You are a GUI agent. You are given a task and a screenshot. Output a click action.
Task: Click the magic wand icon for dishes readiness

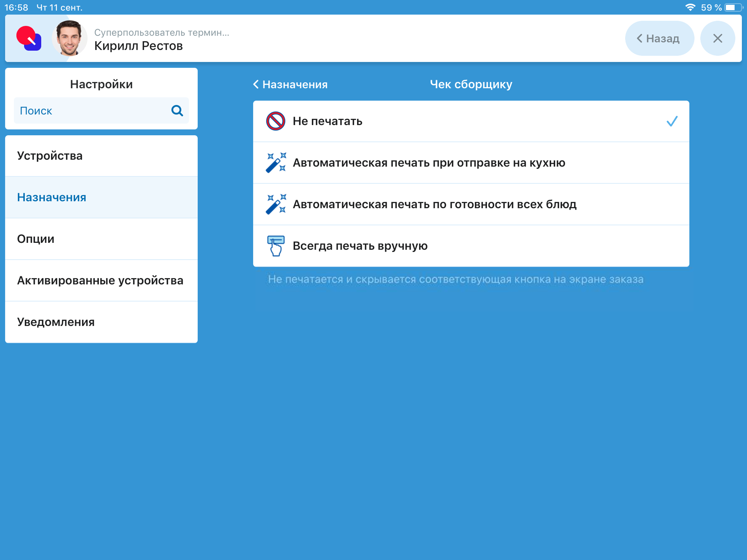276,204
